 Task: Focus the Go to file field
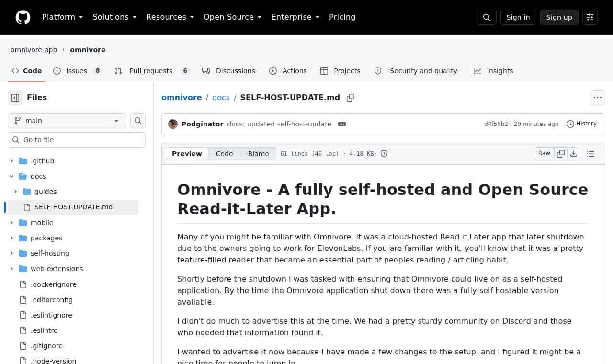(x=77, y=140)
